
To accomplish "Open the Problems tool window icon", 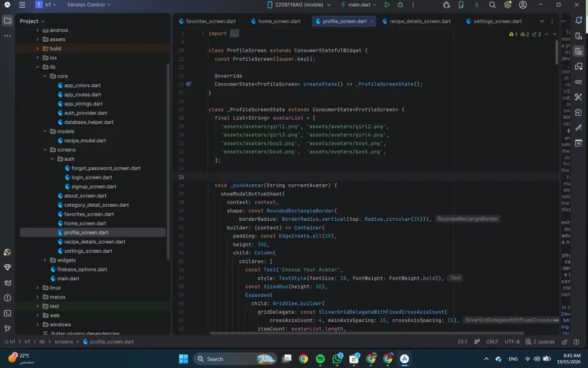I will (x=8, y=298).
